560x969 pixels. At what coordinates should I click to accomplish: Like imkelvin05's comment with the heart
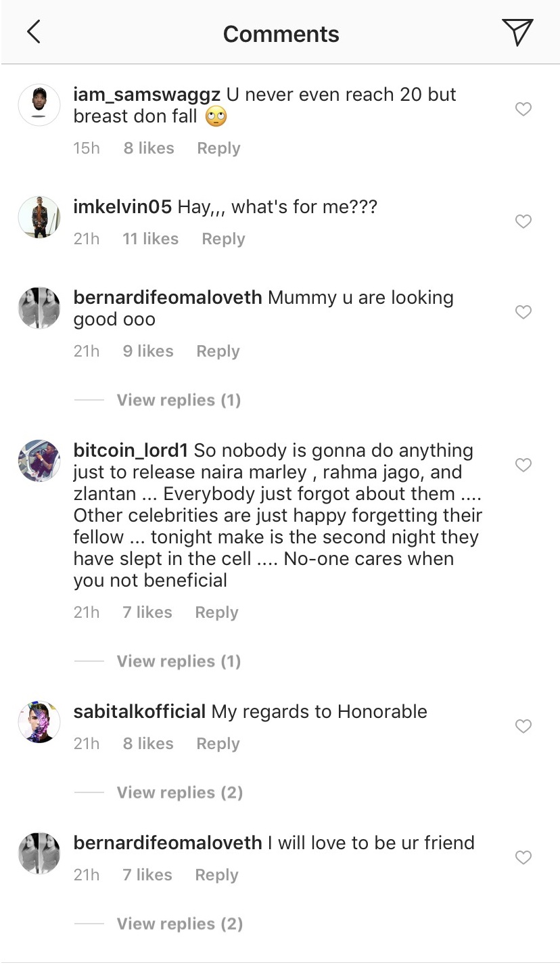point(523,221)
